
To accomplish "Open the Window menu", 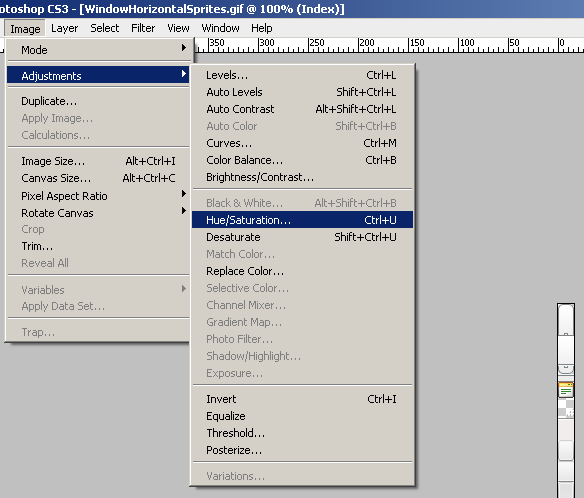I will pos(220,28).
